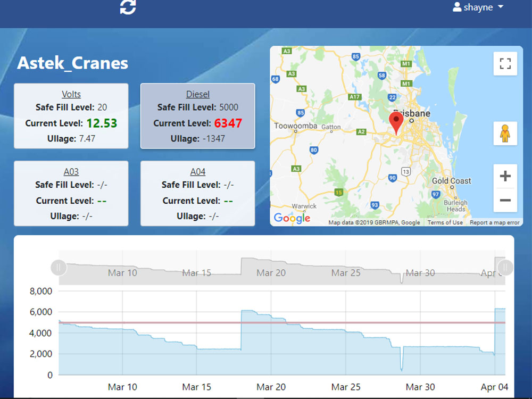Click the red safe fill threshold line

click(x=160, y=322)
